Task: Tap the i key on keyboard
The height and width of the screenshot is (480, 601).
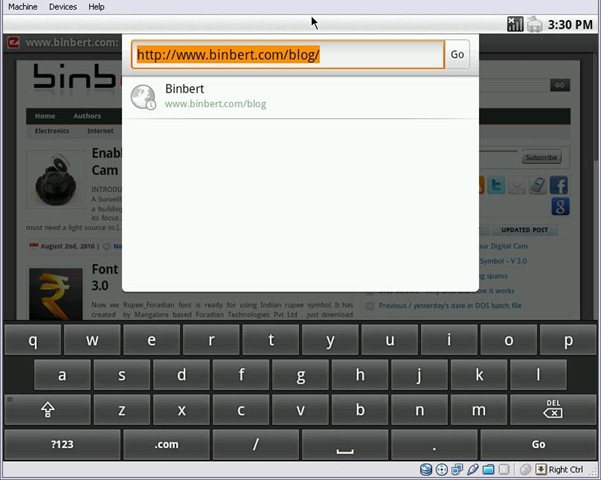Action: (x=449, y=340)
